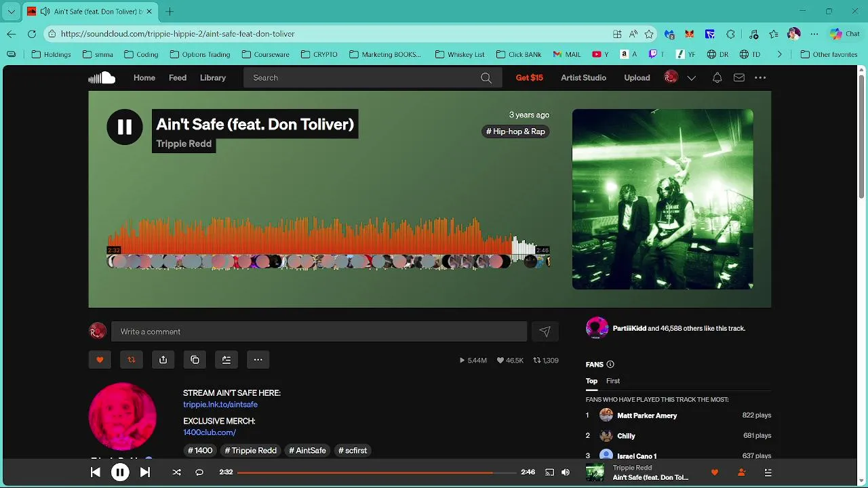The width and height of the screenshot is (868, 488).
Task: Open the Next Up queue list icon
Action: pyautogui.click(x=768, y=472)
